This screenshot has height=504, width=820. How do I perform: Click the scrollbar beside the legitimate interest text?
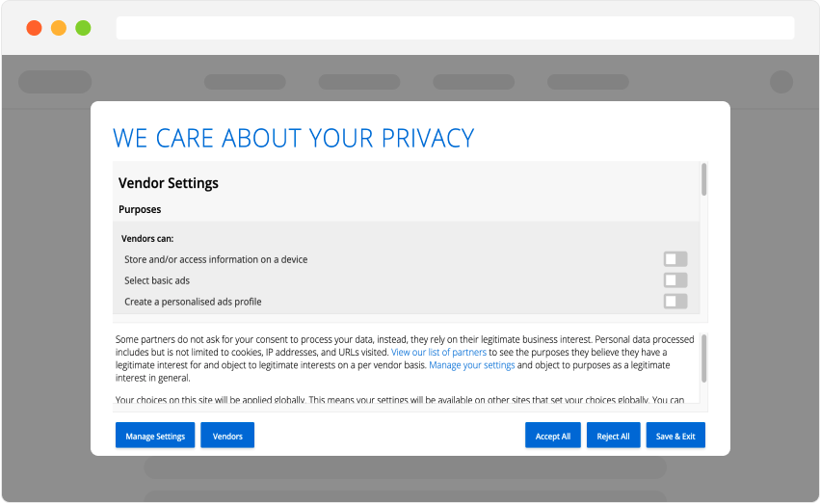coord(704,358)
